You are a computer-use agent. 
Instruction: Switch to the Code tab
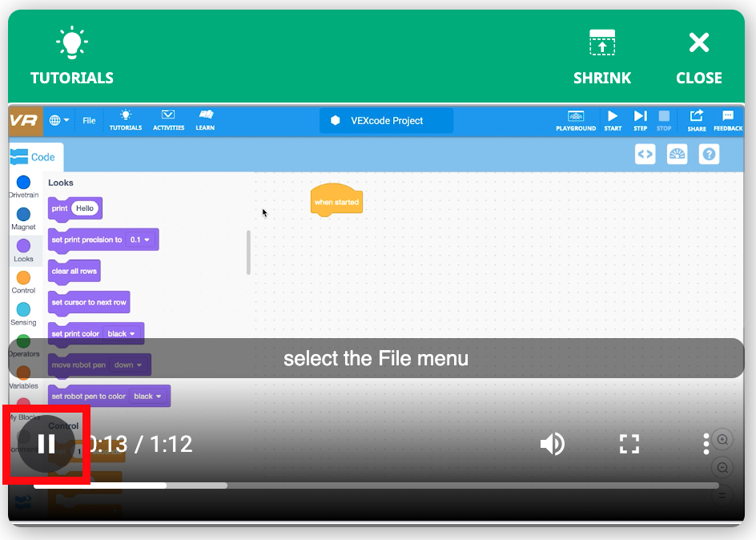click(x=35, y=157)
